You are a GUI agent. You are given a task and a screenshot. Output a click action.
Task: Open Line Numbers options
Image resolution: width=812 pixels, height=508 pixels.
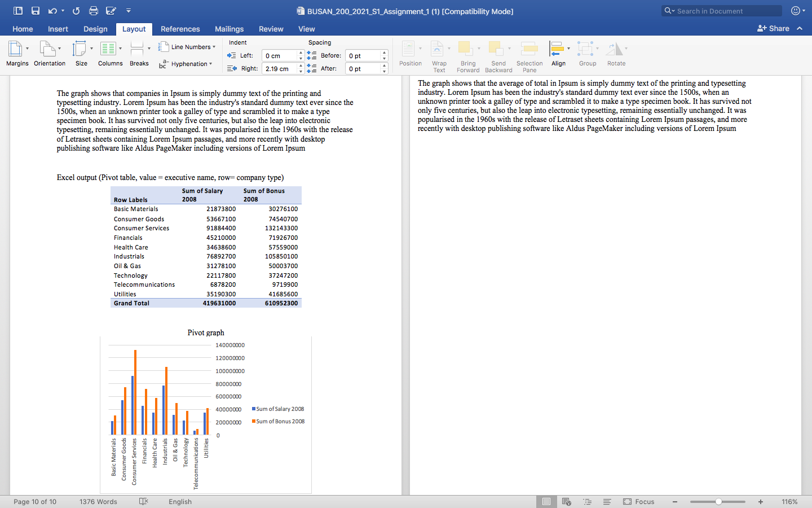(187, 47)
